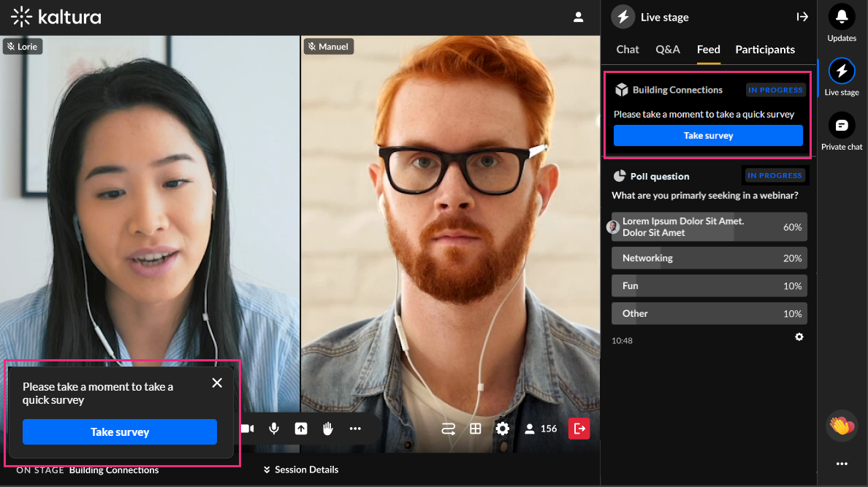Select the Networking poll answer bar
Screen dimensions: 868x487
click(x=709, y=258)
